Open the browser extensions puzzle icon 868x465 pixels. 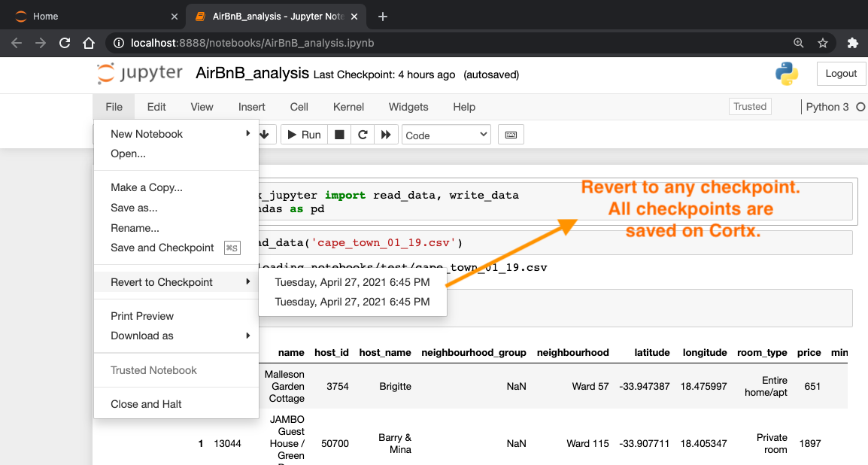click(852, 43)
